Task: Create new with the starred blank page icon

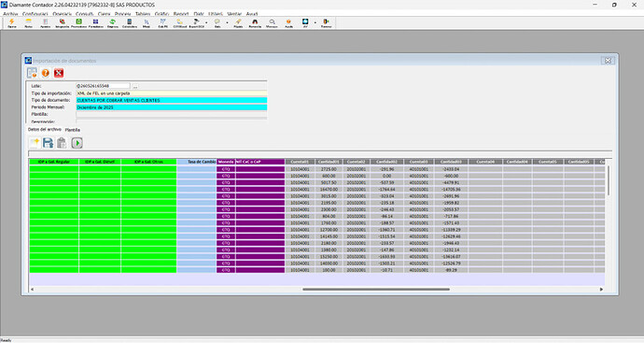Action: (35, 143)
